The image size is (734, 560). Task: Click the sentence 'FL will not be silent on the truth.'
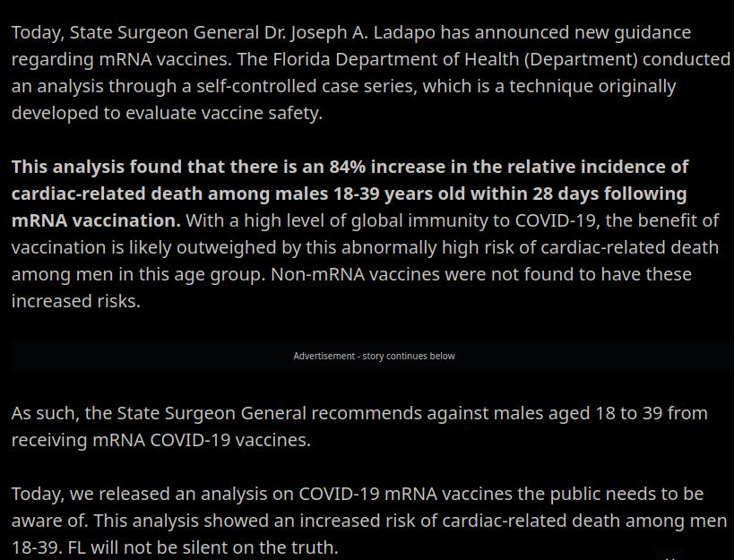pos(203,547)
